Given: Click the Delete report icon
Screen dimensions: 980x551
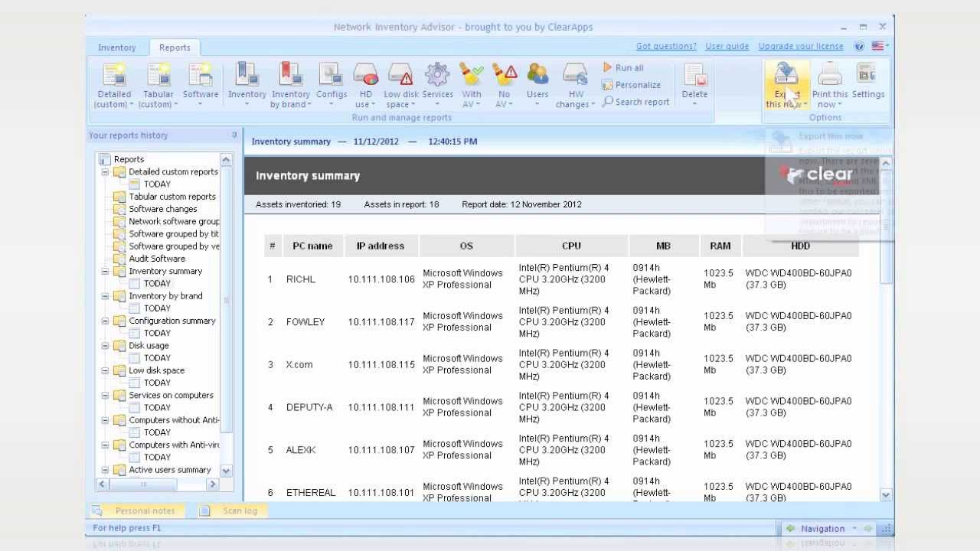Looking at the screenshot, I should 694,75.
